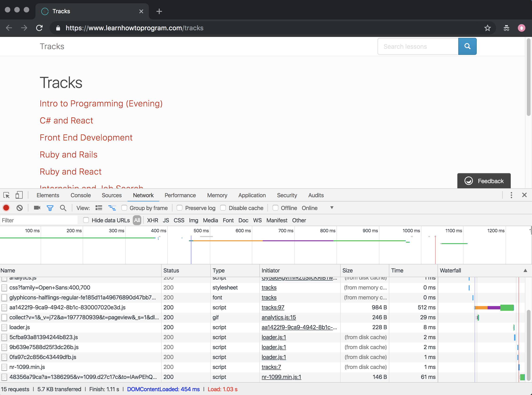Open the Memory tab

click(x=217, y=195)
